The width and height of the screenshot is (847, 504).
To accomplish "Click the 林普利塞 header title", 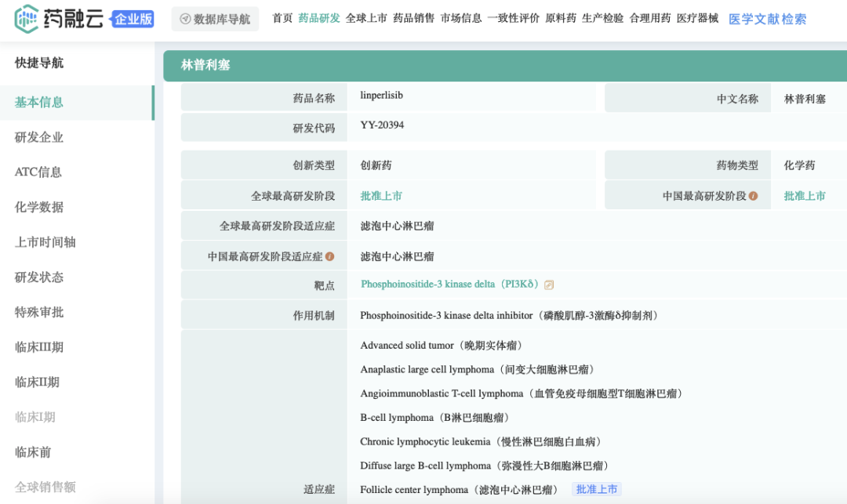I will click(x=205, y=65).
